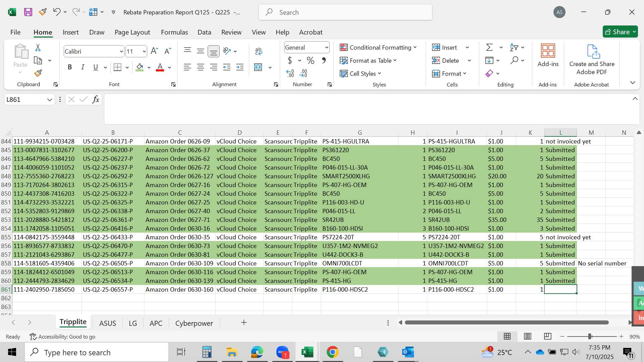Increase font size with the larger A
Screen dimensions: 644x362
click(154, 51)
